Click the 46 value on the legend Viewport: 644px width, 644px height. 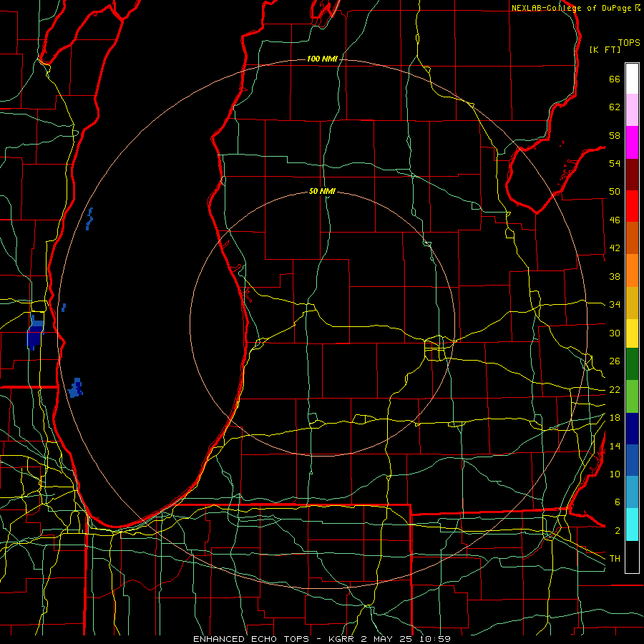615,220
